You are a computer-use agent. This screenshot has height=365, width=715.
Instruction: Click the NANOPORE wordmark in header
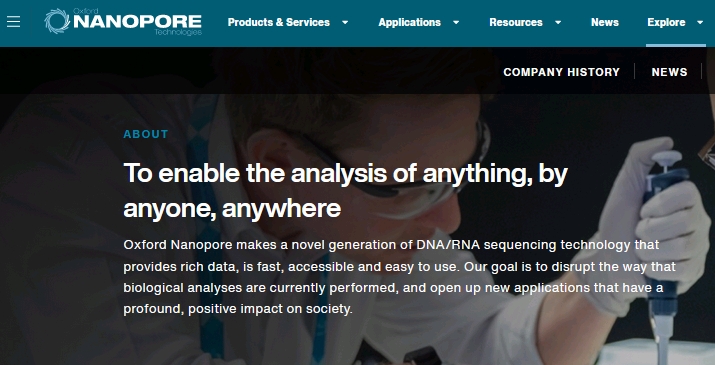(137, 21)
